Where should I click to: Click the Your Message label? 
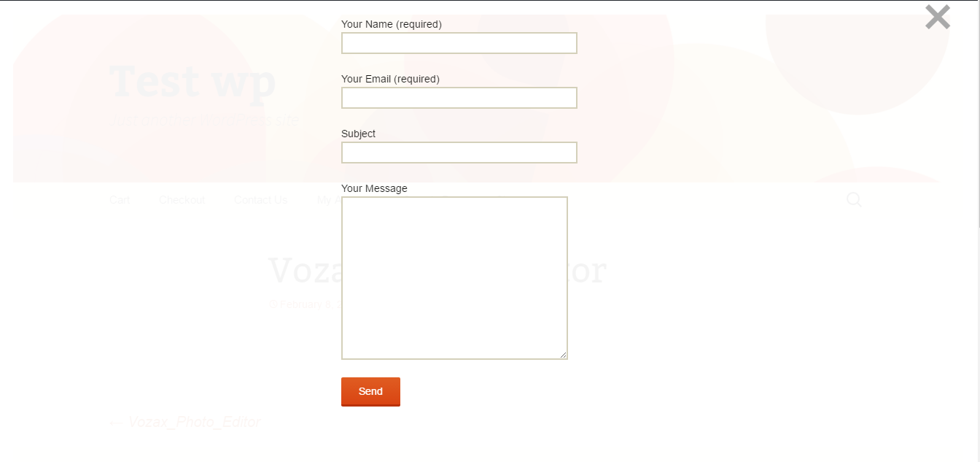pyautogui.click(x=374, y=188)
